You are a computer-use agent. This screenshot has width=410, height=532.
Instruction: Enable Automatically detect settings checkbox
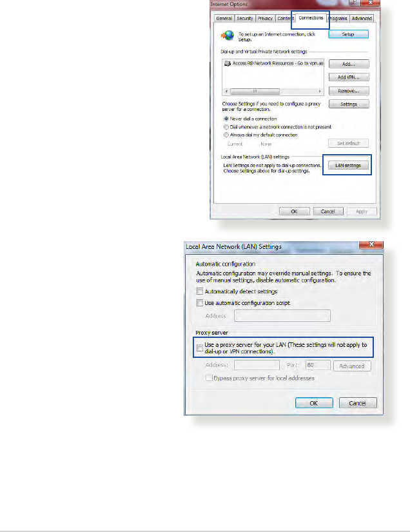pyautogui.click(x=200, y=291)
